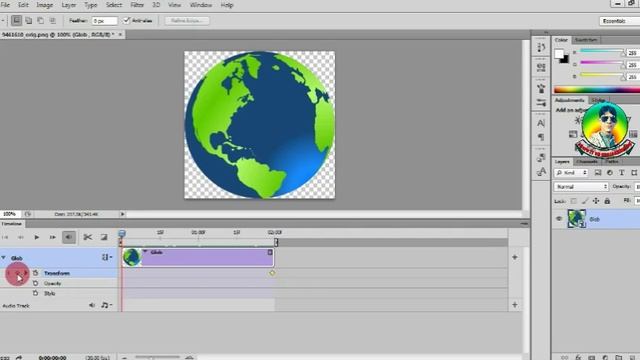Go to first frame in timeline

[5, 237]
